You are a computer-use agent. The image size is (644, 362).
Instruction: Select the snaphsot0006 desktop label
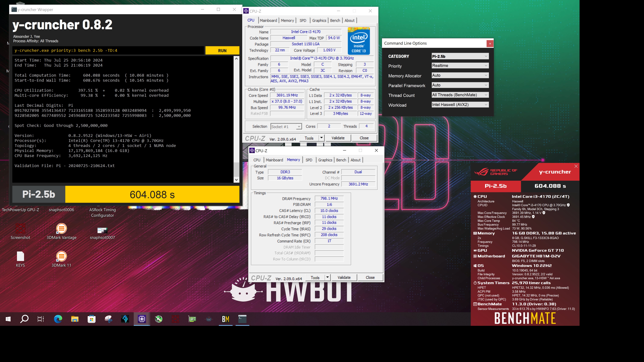pos(61,210)
